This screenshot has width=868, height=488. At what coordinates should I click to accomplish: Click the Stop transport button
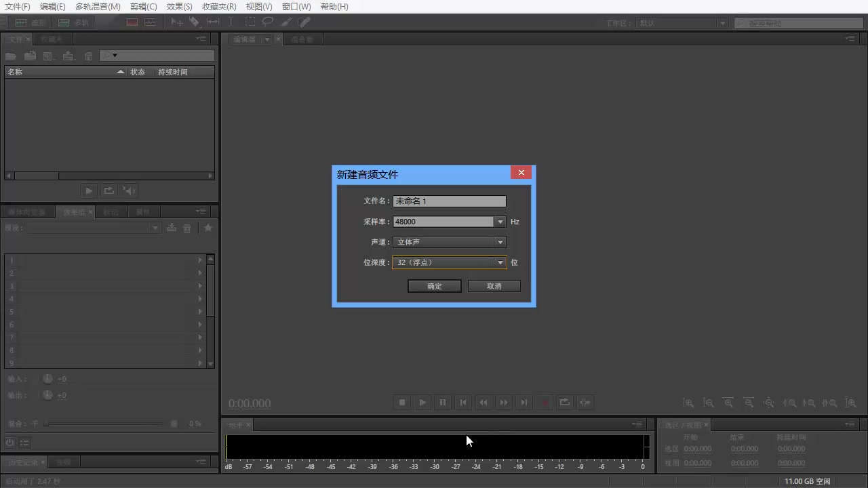pyautogui.click(x=401, y=402)
